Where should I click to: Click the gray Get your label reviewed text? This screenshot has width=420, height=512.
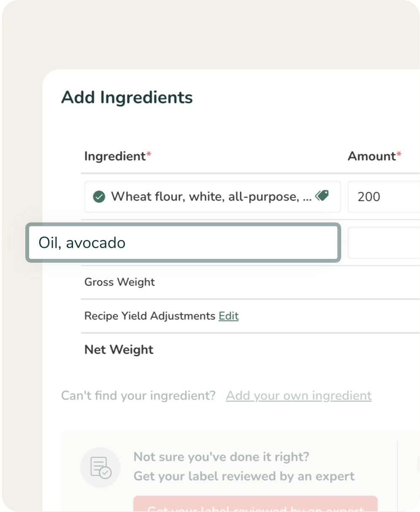244,477
